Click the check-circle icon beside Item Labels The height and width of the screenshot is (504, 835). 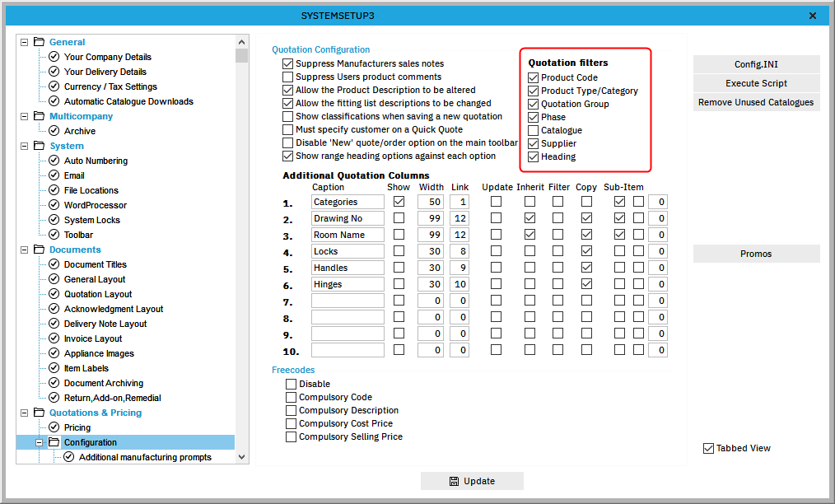(x=54, y=367)
